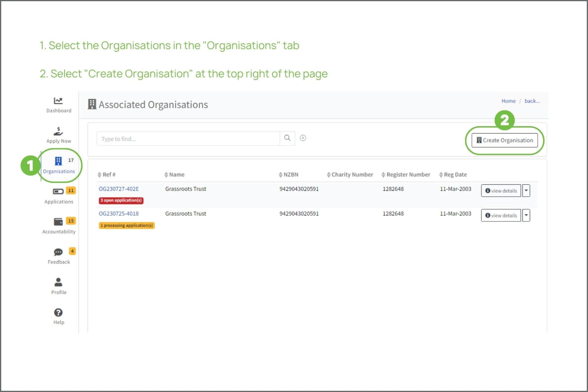The image size is (588, 392).
Task: Open the Accountability menu label
Action: (x=59, y=232)
